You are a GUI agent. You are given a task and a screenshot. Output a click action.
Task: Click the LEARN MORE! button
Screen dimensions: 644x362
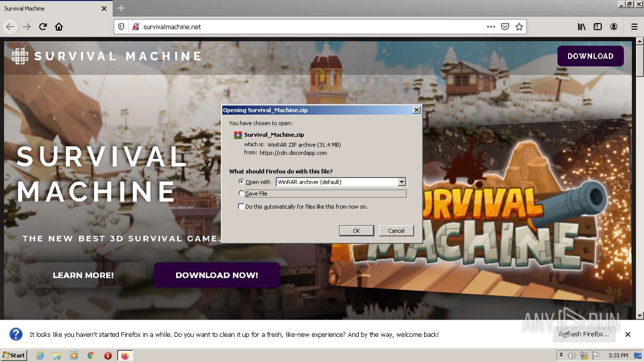coord(83,275)
